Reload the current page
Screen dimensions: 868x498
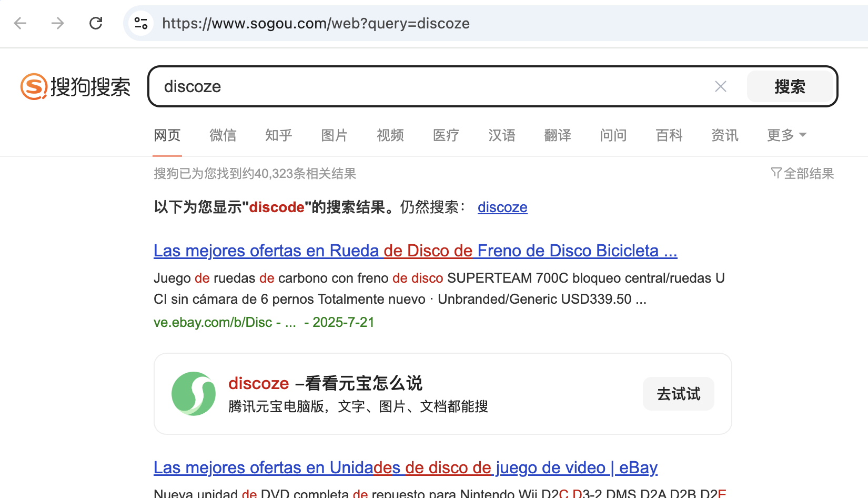(96, 23)
